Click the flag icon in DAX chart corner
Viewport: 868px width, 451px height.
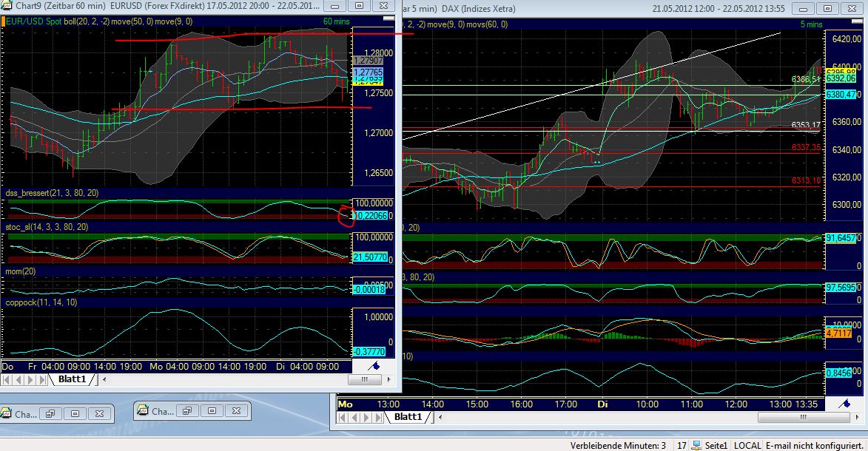[x=844, y=404]
